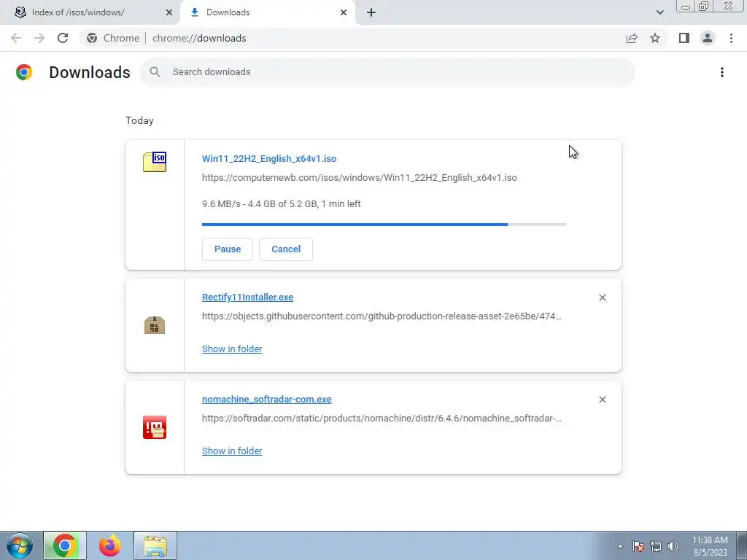
Task: Toggle the side panel icon
Action: (684, 38)
